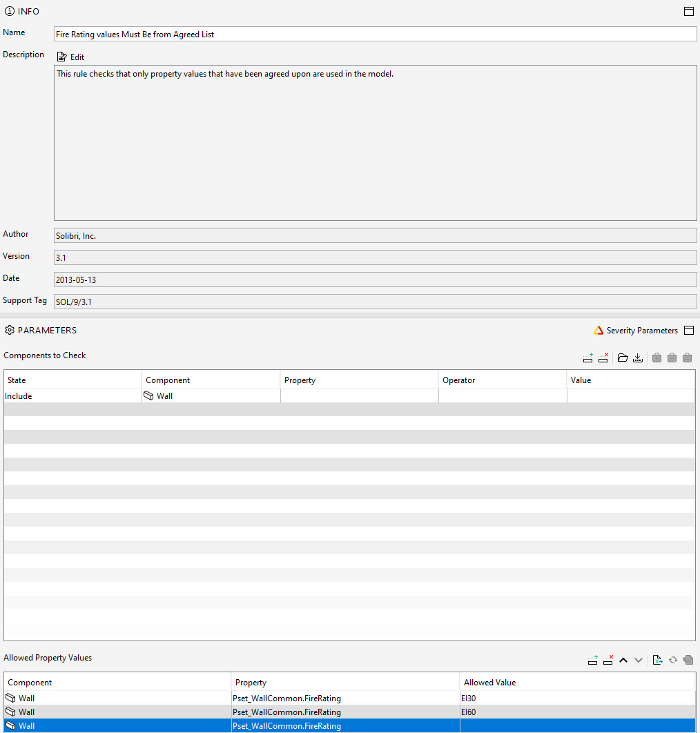Remove row from Components to Check
The width and height of the screenshot is (700, 733).
click(x=603, y=358)
